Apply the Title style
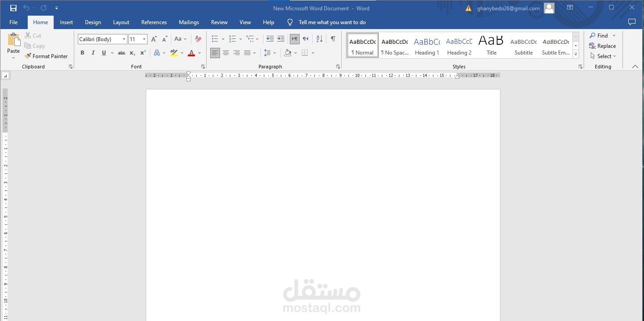 tap(491, 45)
